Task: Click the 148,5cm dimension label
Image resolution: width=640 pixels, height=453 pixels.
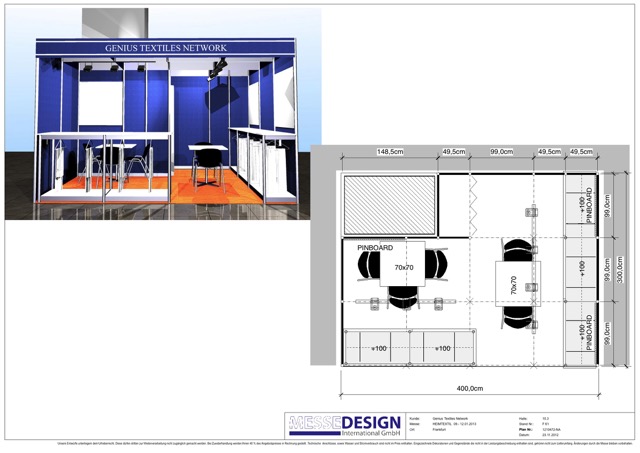Action: coord(390,152)
